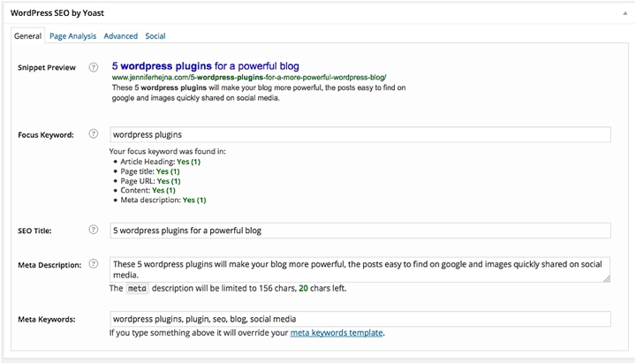This screenshot has width=636, height=364.
Task: Click the 'WordPress SEO by Yoast' panel title
Action: coord(57,13)
